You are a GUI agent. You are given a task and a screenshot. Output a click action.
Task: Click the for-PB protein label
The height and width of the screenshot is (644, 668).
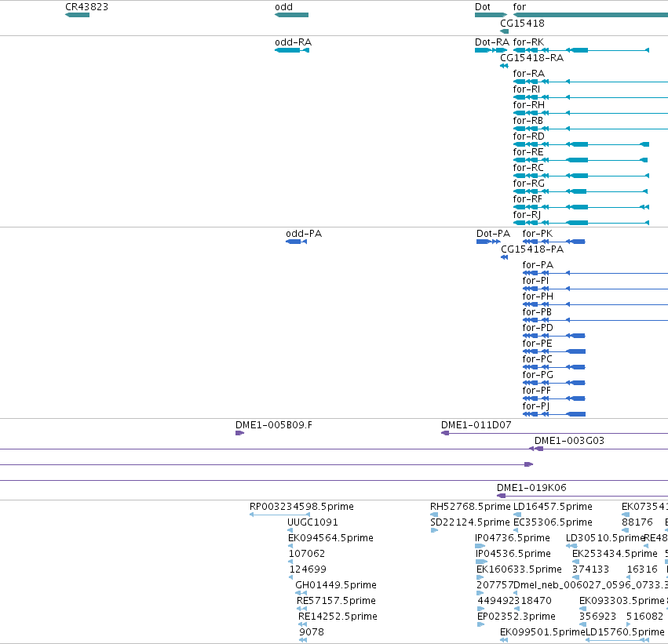click(x=537, y=312)
